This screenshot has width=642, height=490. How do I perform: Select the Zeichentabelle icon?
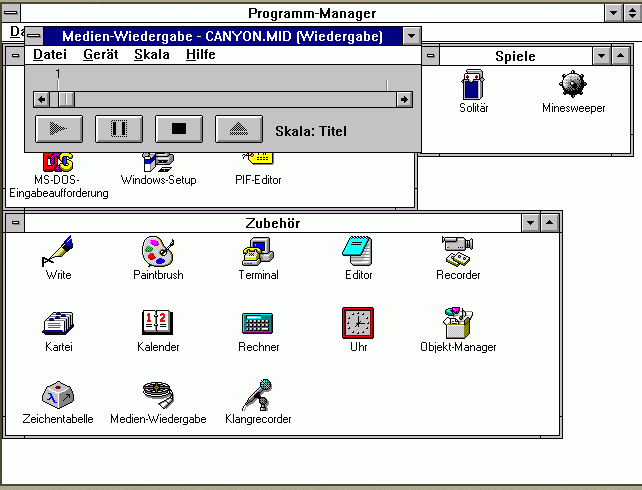(x=58, y=395)
